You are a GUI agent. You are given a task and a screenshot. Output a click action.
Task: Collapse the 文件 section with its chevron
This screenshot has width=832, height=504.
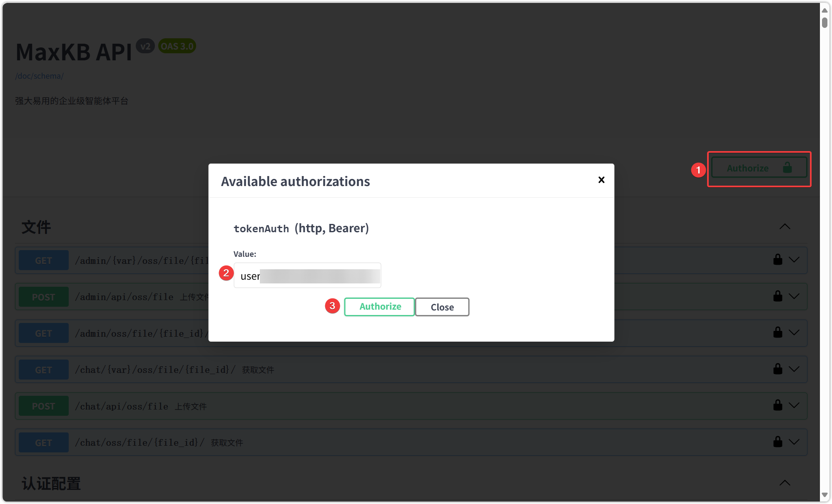tap(785, 227)
